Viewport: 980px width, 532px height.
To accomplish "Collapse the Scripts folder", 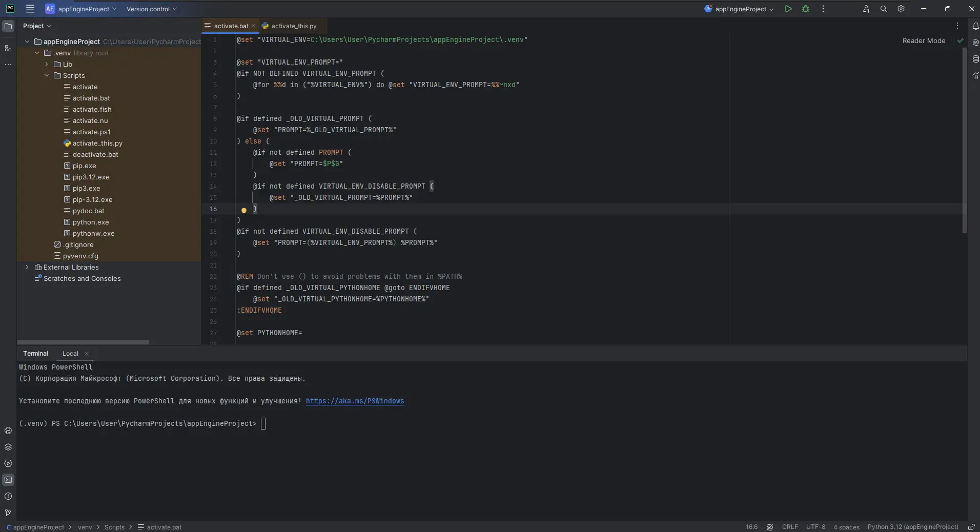I will tap(47, 75).
